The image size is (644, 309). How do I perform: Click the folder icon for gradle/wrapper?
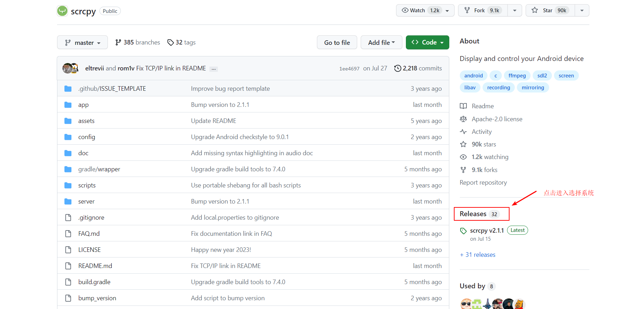[x=68, y=169]
